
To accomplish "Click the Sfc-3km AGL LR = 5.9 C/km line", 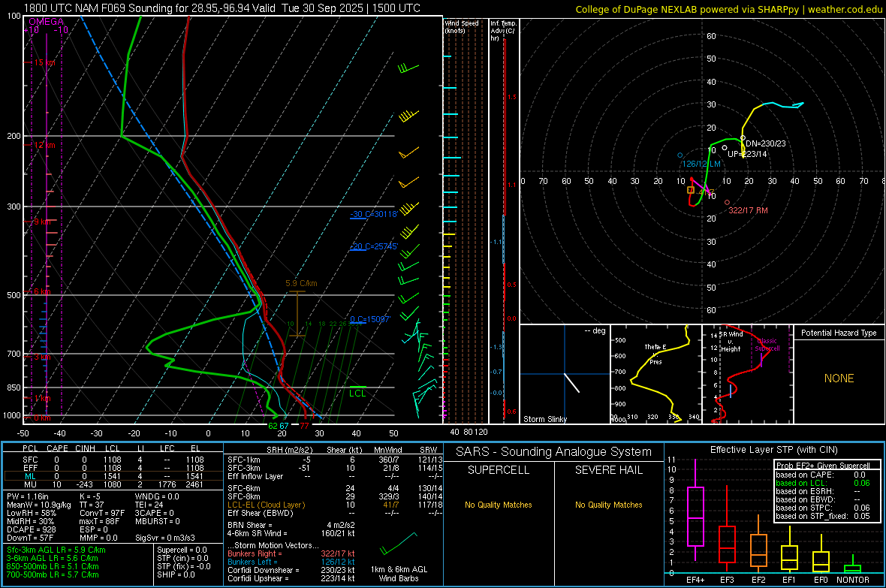I will 56,550.
